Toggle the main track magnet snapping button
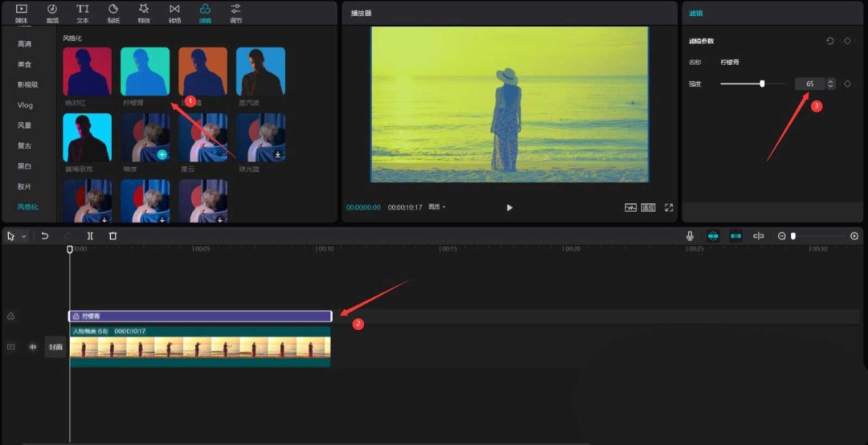The height and width of the screenshot is (445, 868). pos(713,236)
